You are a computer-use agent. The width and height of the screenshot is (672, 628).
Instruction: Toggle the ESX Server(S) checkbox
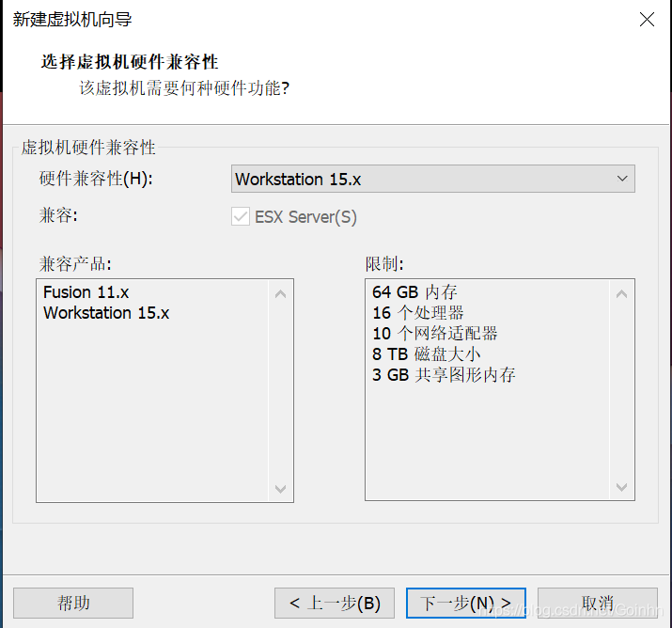tap(241, 216)
